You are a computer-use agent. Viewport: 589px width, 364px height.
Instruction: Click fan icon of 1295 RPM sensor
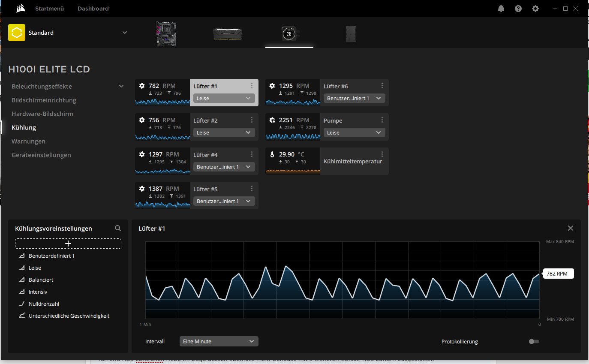[272, 86]
